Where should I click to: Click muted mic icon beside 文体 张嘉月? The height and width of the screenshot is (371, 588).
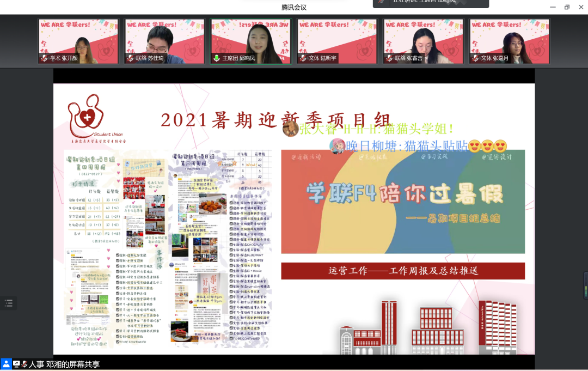(475, 58)
